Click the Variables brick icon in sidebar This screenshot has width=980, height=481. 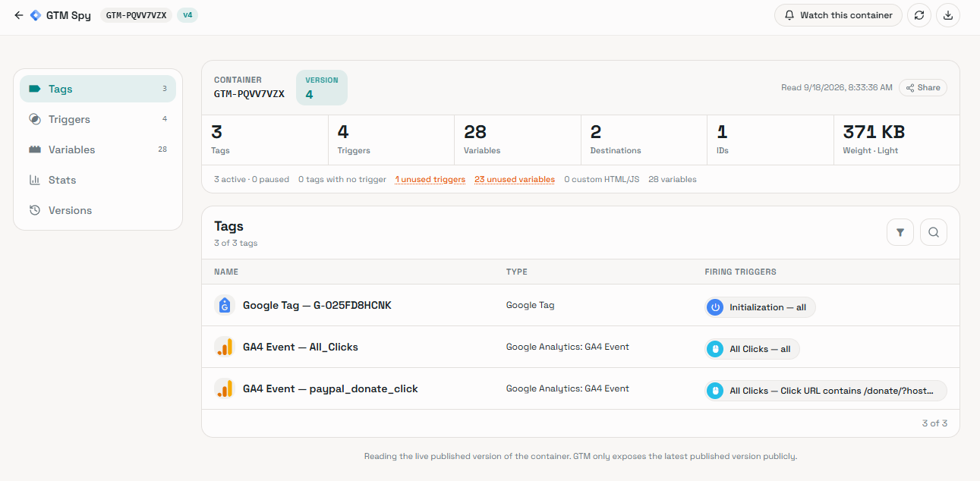(x=35, y=149)
